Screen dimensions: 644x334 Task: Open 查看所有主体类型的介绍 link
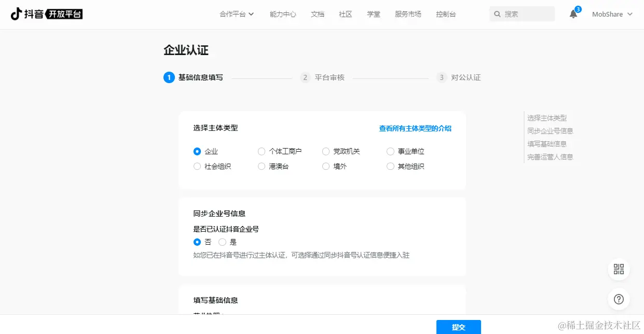(414, 128)
